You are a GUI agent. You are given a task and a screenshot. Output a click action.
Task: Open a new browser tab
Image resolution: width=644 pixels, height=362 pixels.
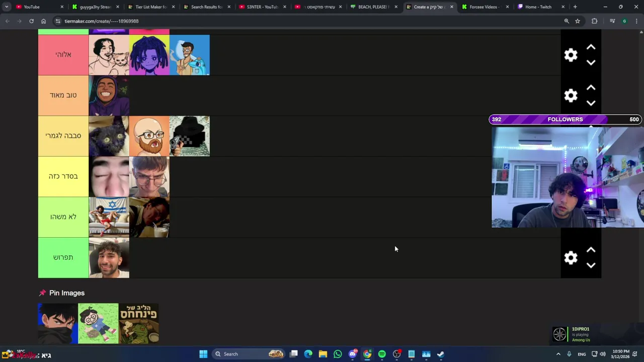click(575, 7)
